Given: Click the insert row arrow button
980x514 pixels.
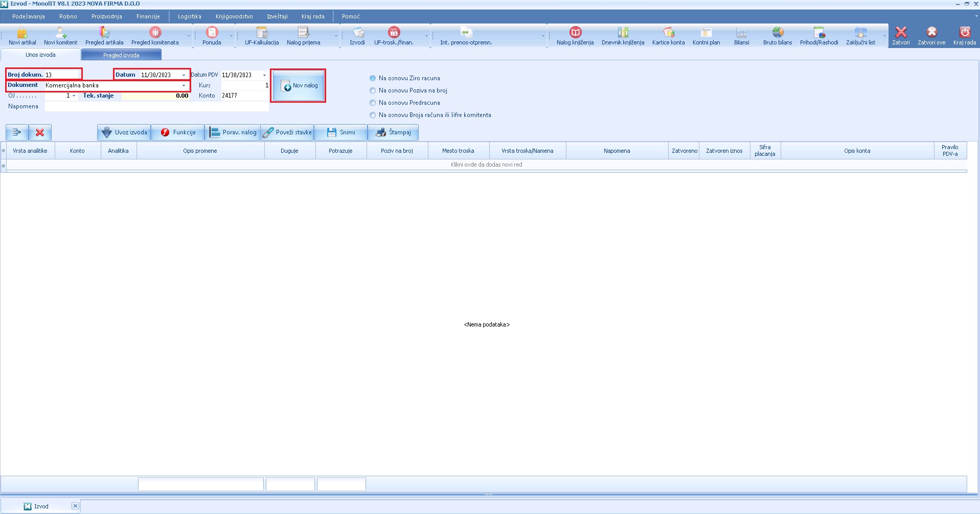Looking at the screenshot, I should [17, 132].
